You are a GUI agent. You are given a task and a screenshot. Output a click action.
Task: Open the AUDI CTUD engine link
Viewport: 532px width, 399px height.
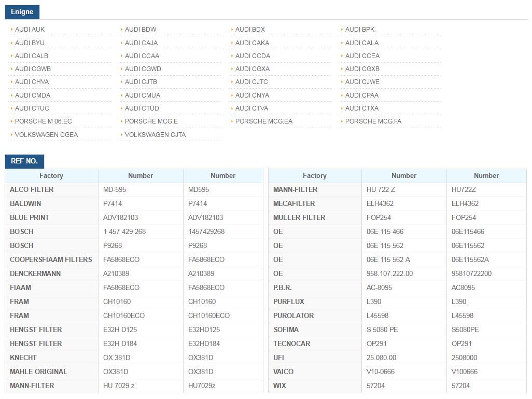[142, 108]
